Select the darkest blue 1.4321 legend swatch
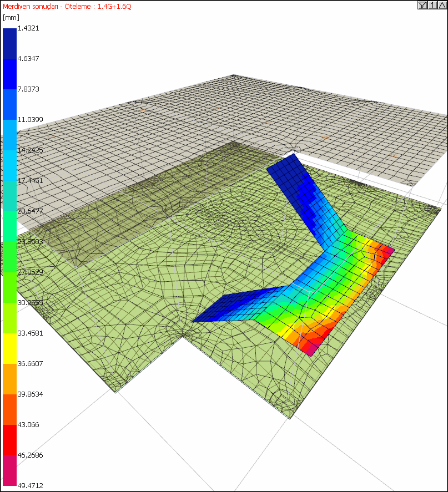 [9, 44]
